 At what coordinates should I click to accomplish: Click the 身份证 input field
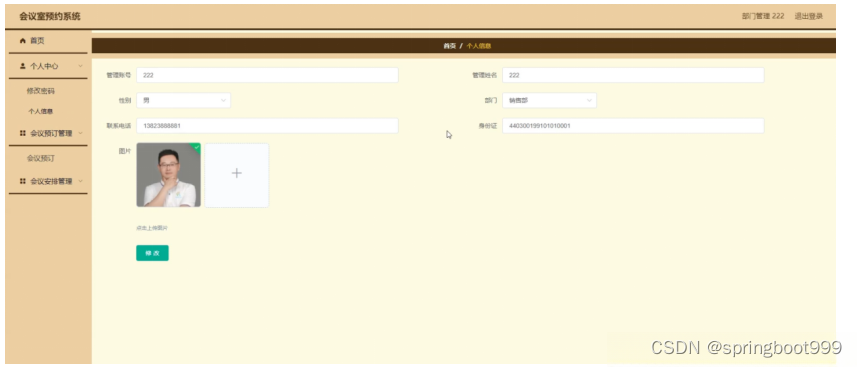pyautogui.click(x=633, y=126)
